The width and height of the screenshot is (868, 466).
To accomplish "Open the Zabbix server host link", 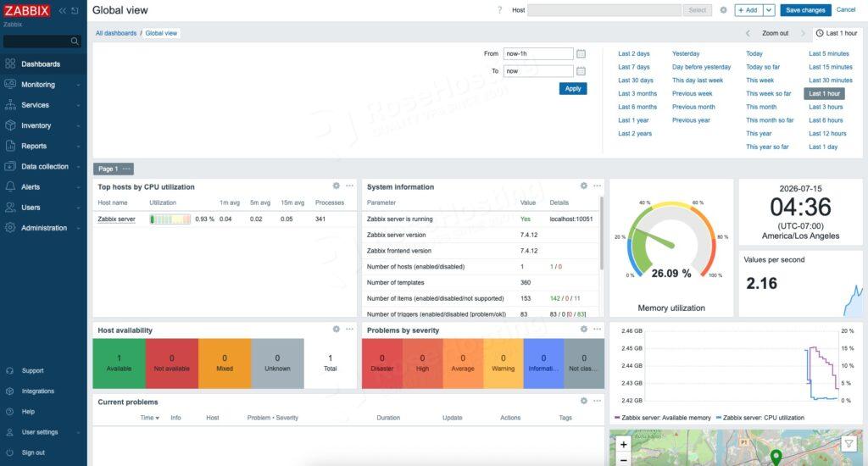I will [x=116, y=219].
